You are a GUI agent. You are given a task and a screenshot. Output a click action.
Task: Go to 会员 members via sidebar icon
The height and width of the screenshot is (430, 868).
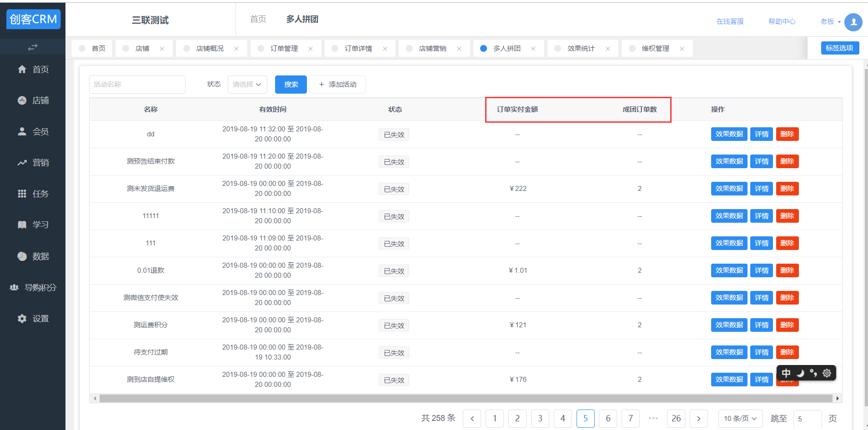coord(22,131)
